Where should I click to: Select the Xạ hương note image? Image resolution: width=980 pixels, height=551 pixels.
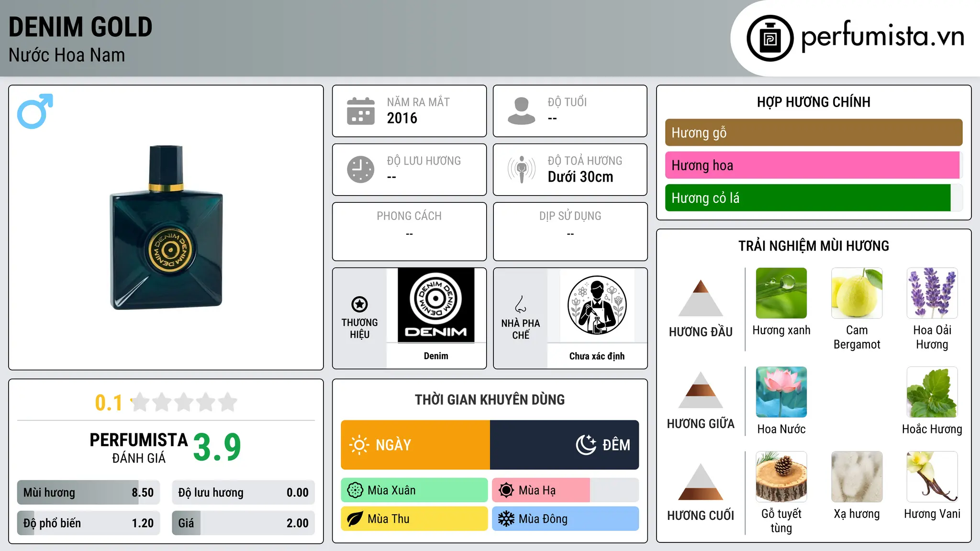857,477
